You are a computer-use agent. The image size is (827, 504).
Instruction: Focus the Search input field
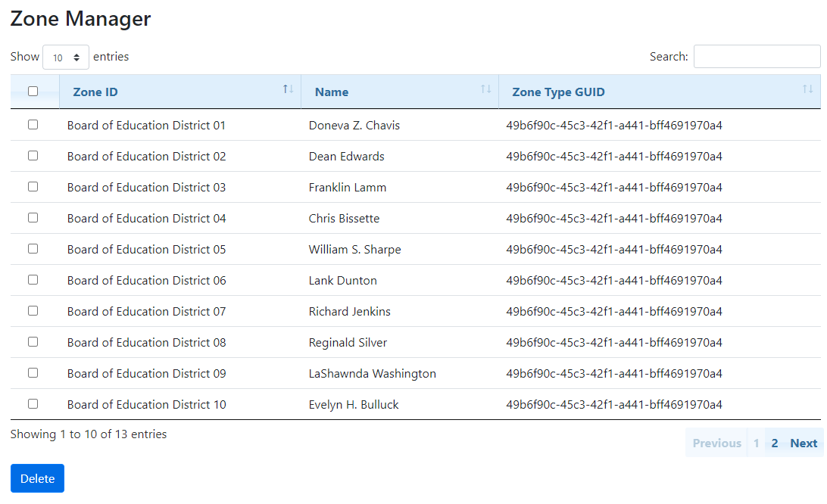click(x=757, y=57)
